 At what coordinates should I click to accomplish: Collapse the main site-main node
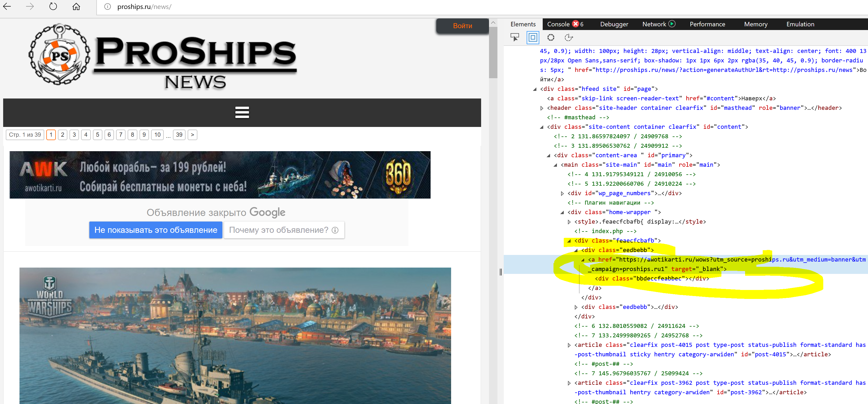555,165
